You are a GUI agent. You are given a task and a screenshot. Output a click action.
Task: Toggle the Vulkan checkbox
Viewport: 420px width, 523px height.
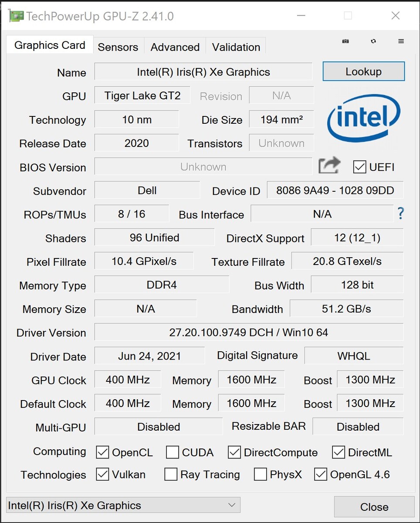102,474
